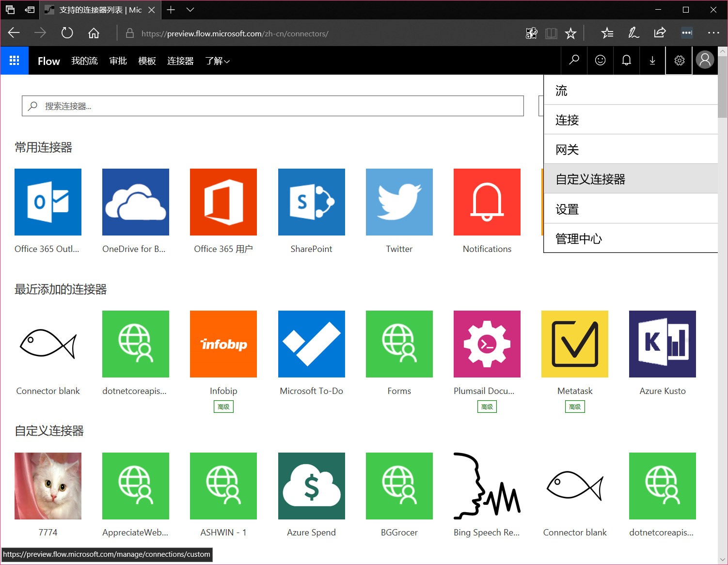Switch to the 模板 navigation item
728x565 pixels.
[x=147, y=61]
